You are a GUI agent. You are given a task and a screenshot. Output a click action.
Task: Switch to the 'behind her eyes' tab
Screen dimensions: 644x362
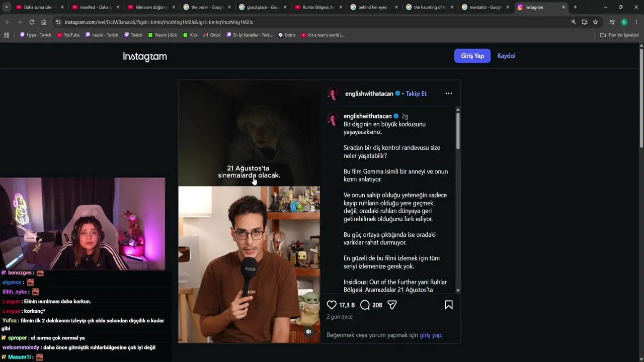[373, 7]
